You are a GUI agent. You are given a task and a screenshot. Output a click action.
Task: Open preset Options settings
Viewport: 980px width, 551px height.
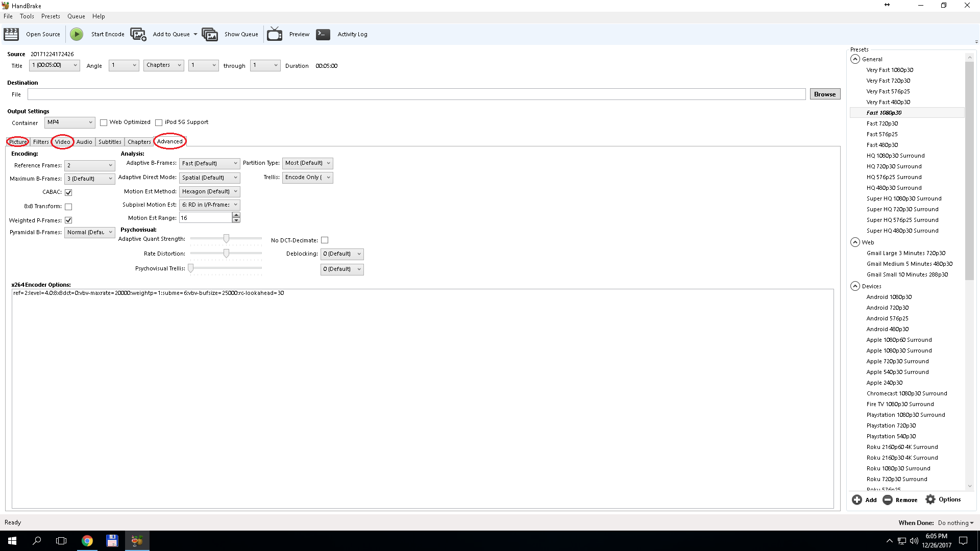click(944, 499)
